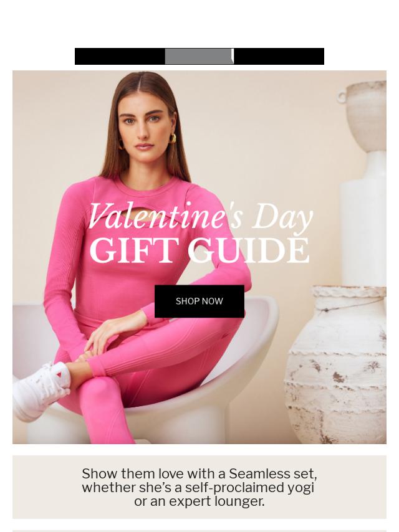Viewport: 399px width, 532px height.
Task: Click the "or an expert lounger." line
Action: (x=199, y=501)
